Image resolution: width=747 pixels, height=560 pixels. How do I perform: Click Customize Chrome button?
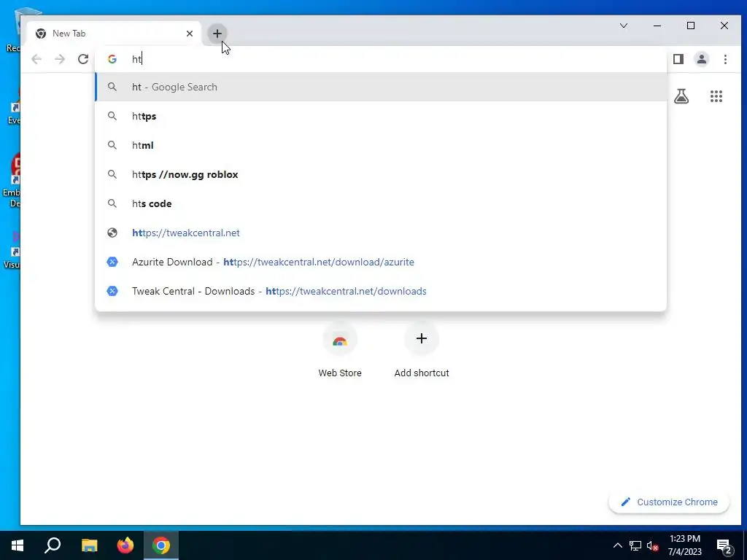(669, 502)
